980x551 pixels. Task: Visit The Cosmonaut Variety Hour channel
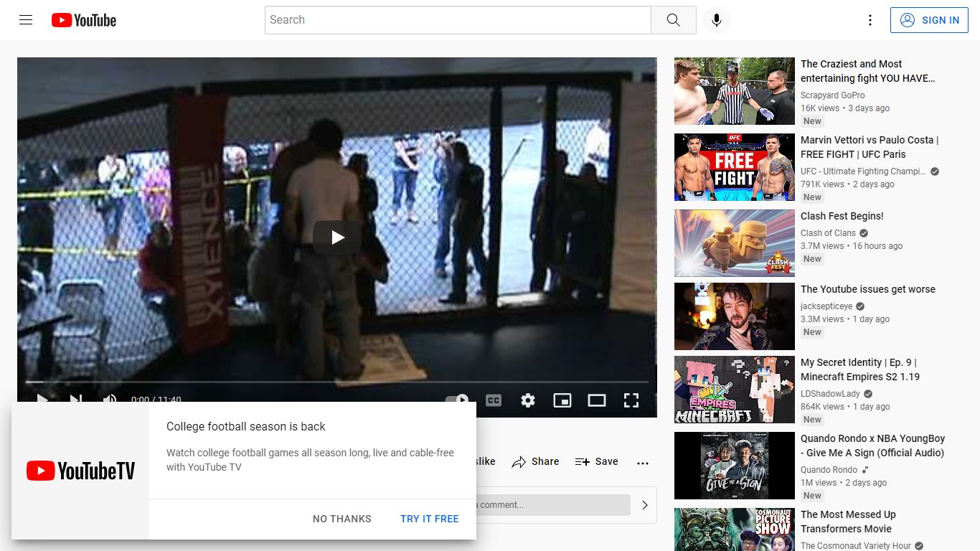[x=856, y=546]
